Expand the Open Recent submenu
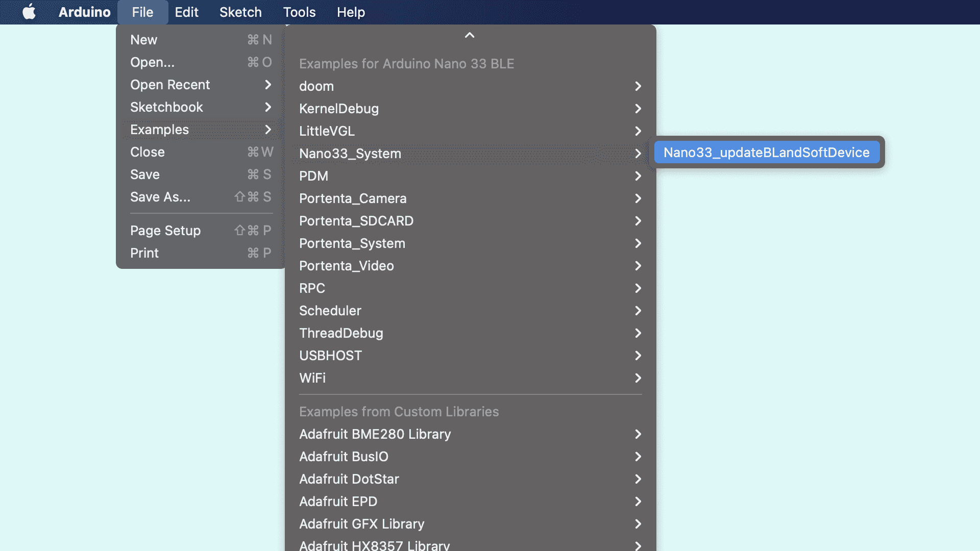 tap(200, 85)
